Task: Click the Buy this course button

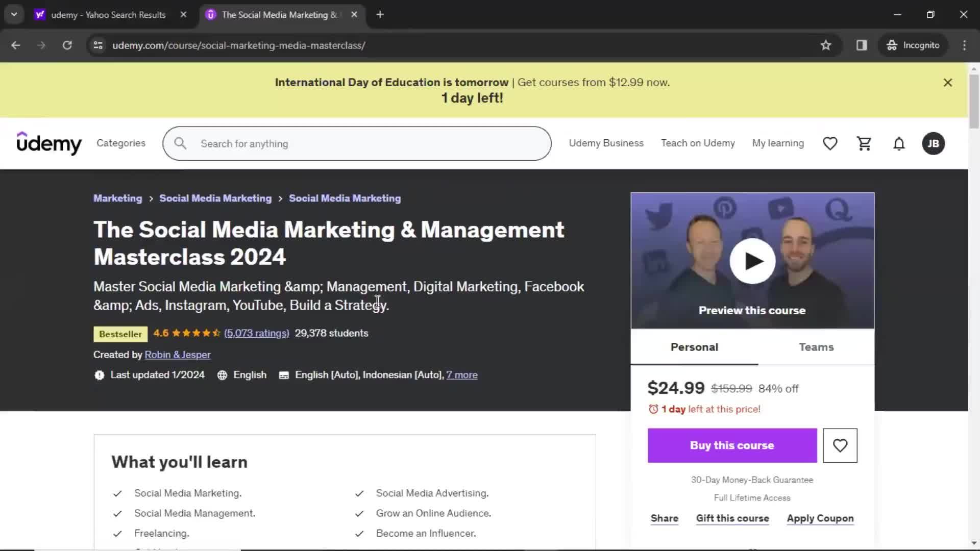Action: click(732, 445)
